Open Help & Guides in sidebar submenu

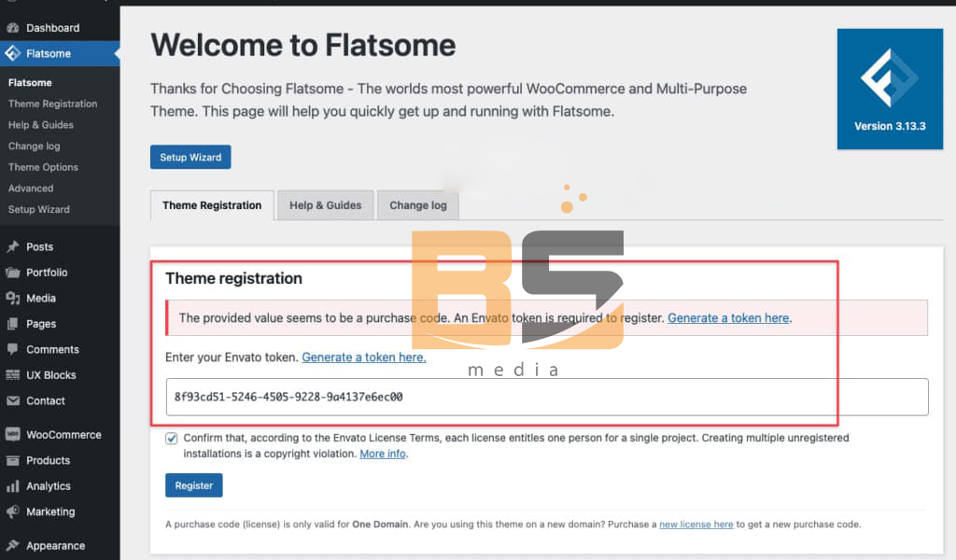[41, 125]
